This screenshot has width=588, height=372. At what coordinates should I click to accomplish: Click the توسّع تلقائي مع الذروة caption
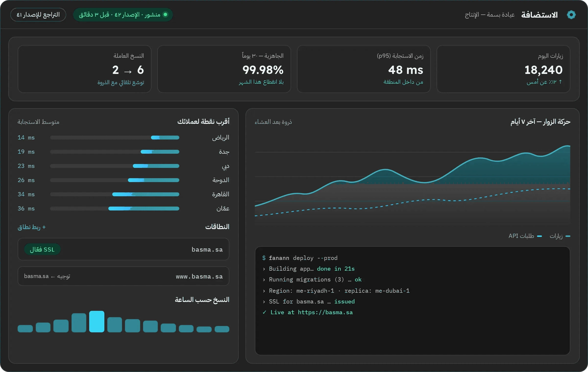[x=121, y=82]
